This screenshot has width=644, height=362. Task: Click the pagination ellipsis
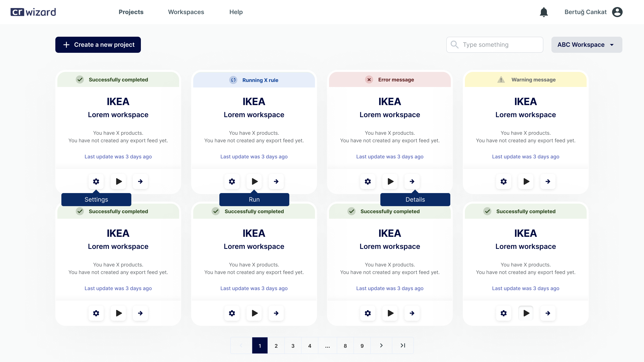point(328,345)
